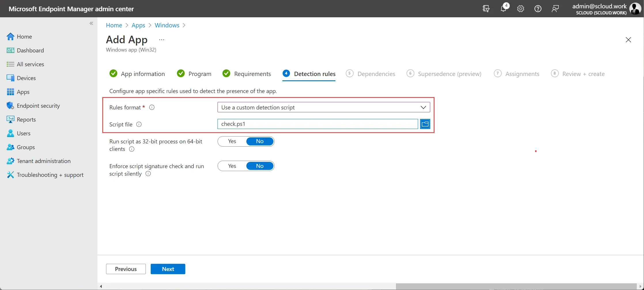Collapse the left navigation sidebar
644x290 pixels.
point(91,23)
